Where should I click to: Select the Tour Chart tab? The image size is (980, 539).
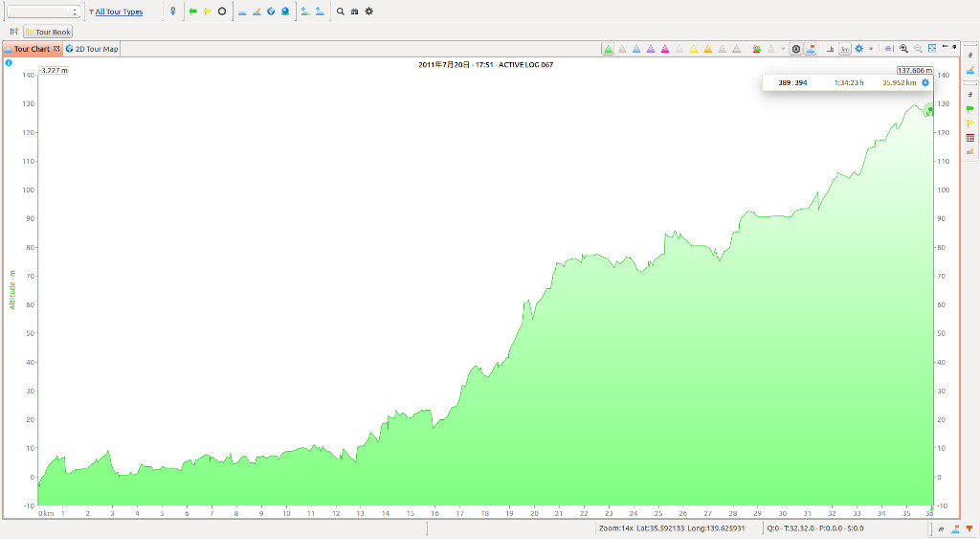pyautogui.click(x=31, y=49)
